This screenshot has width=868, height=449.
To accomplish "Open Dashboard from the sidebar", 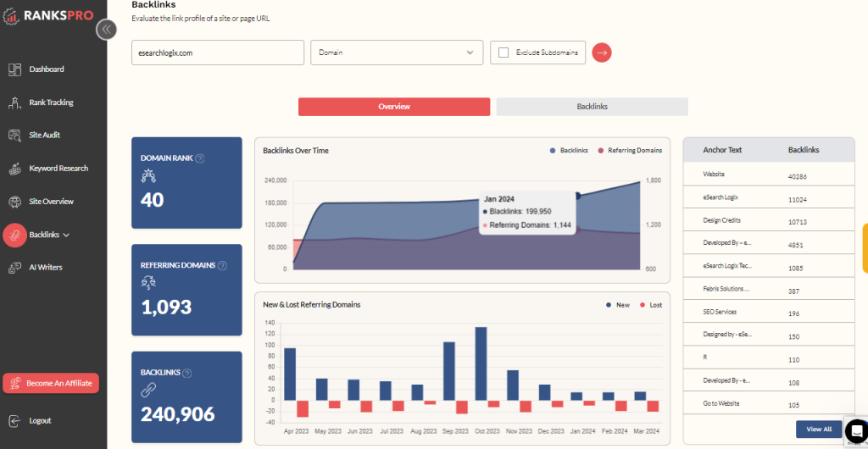I will tap(47, 69).
